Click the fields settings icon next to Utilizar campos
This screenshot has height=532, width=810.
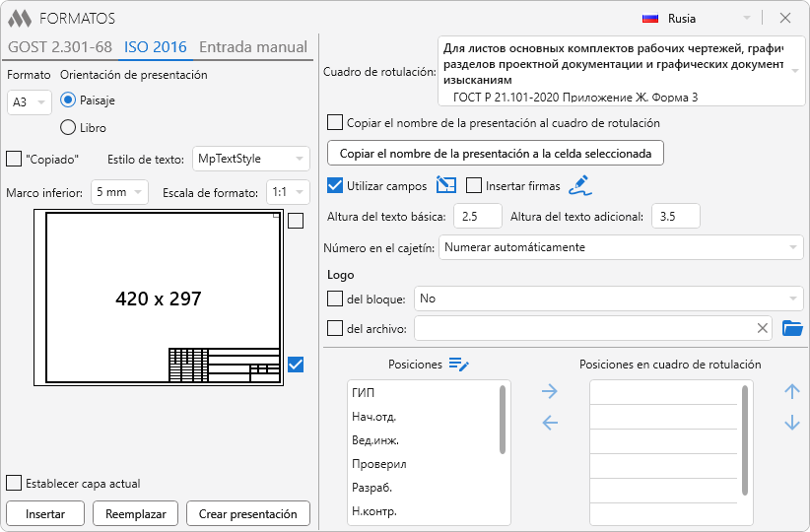pyautogui.click(x=445, y=185)
